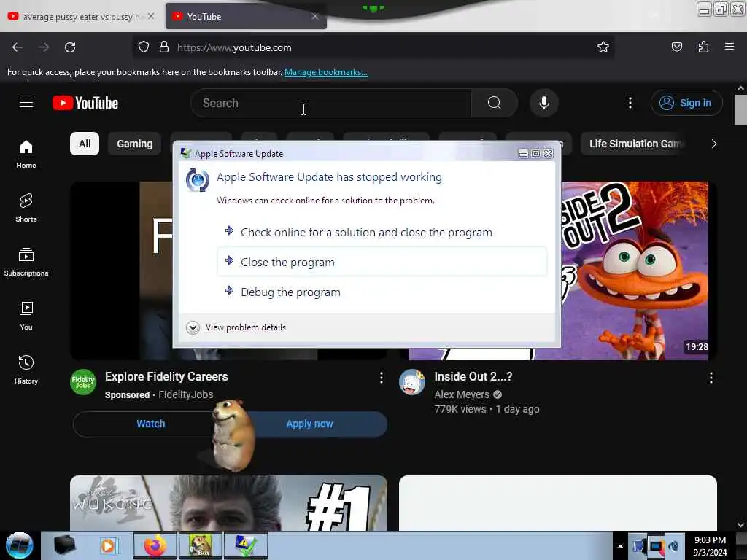The image size is (747, 560).
Task: Click in the YouTube search field
Action: pyautogui.click(x=331, y=103)
